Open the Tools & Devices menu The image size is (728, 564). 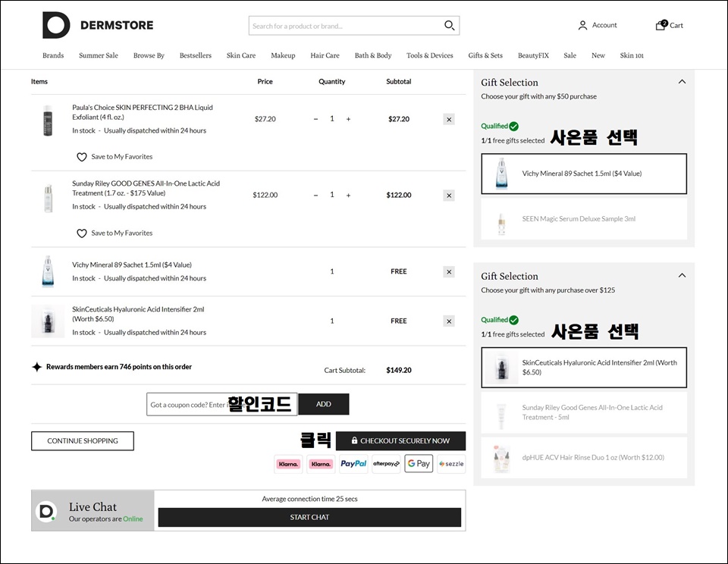430,55
